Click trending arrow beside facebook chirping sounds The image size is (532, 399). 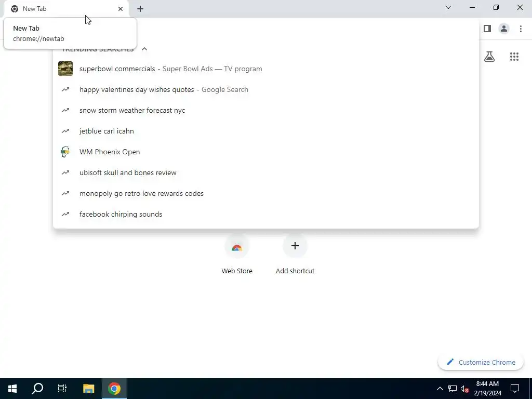[x=65, y=214]
